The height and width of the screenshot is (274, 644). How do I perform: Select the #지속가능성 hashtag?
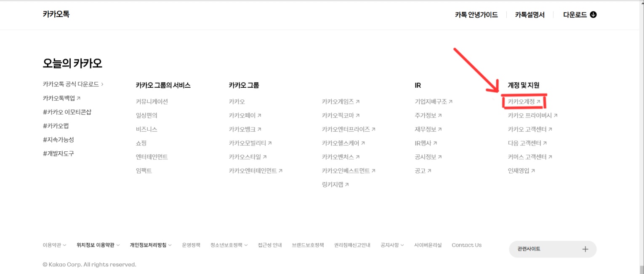point(58,140)
